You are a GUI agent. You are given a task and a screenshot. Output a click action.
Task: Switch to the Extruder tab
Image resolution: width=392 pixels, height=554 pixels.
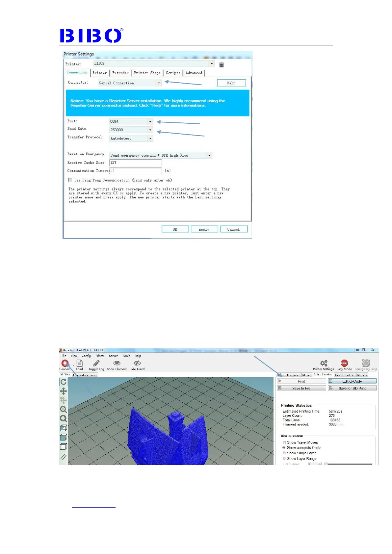tap(120, 73)
